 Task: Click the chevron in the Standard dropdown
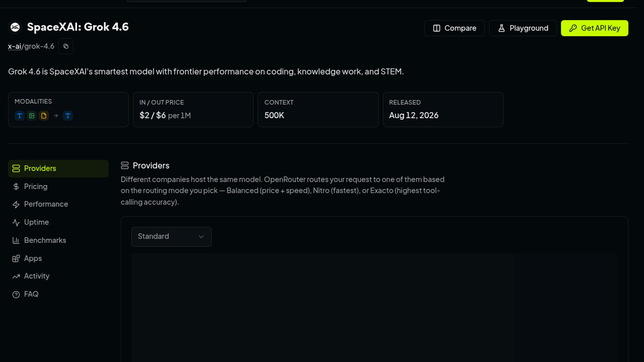(x=201, y=237)
